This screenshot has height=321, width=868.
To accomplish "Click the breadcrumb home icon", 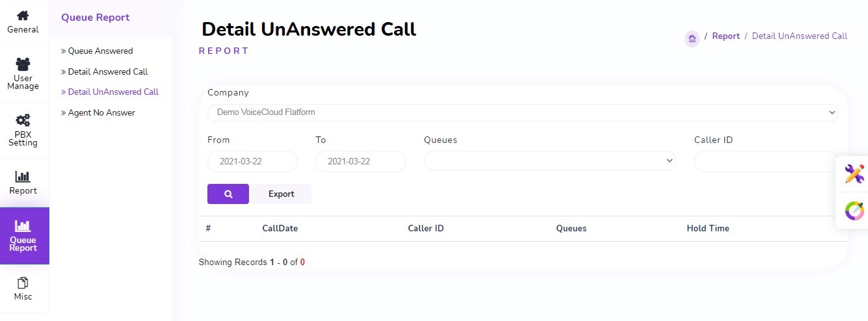I will pyautogui.click(x=692, y=38).
